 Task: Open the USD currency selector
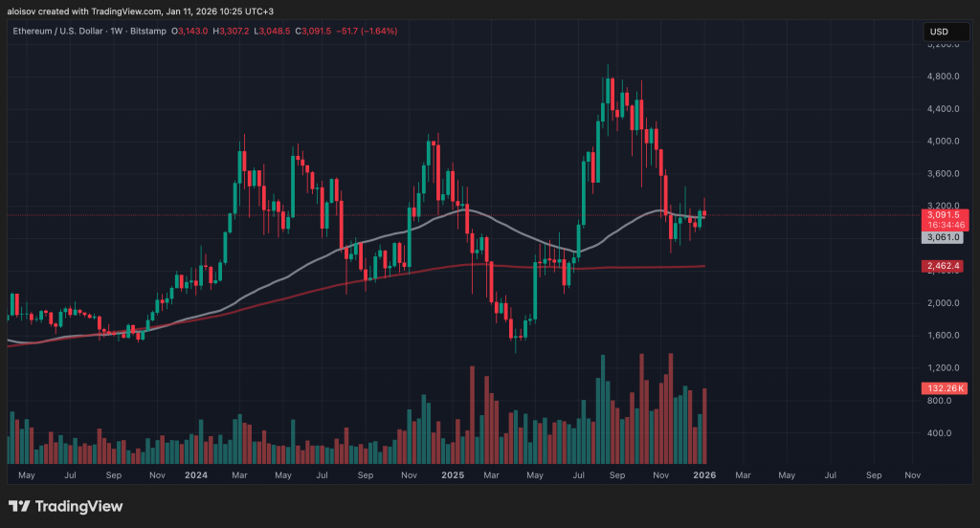(939, 33)
